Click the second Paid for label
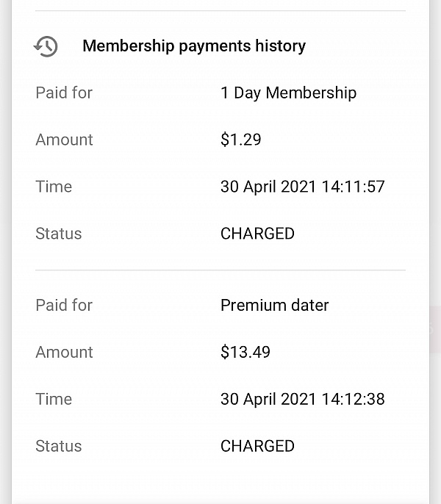This screenshot has width=441, height=504. coord(64,305)
